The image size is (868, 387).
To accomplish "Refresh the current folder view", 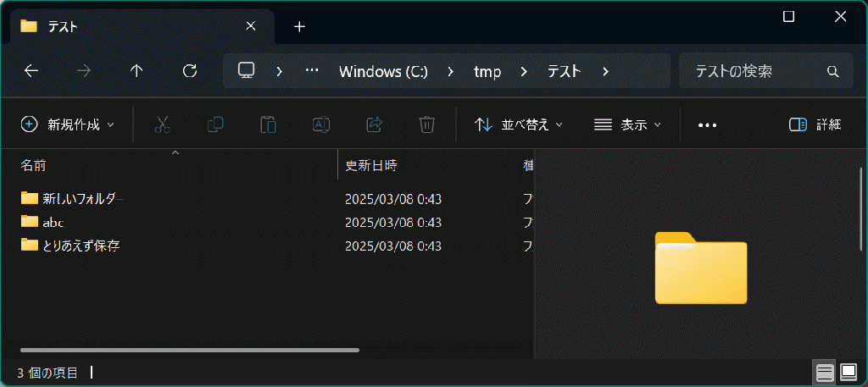I will click(190, 71).
